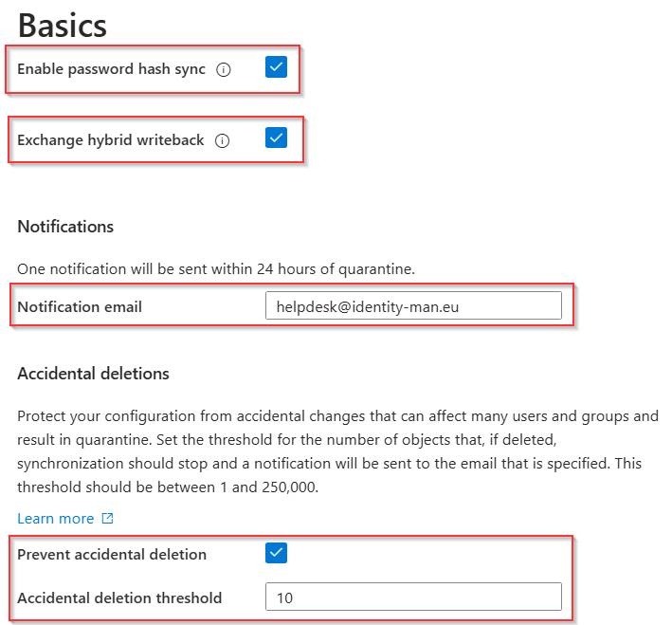Click the external-link icon beside Learn more

107,519
